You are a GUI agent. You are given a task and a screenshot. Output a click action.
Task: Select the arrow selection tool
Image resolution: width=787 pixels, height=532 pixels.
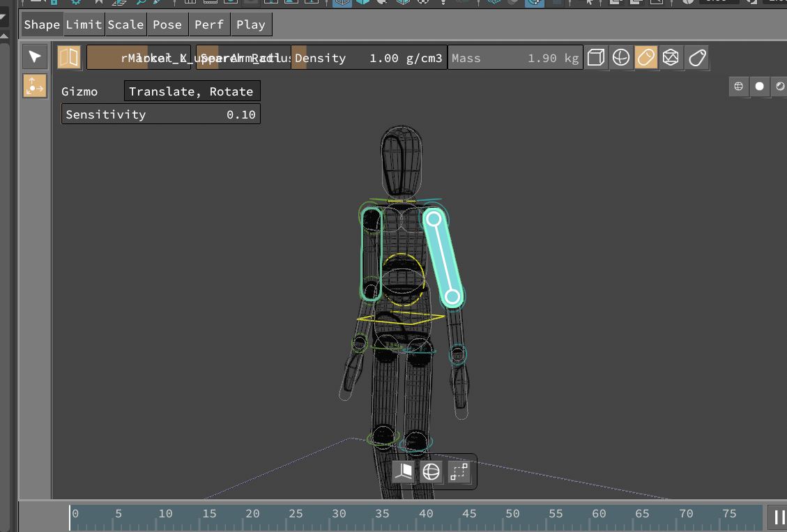click(34, 56)
